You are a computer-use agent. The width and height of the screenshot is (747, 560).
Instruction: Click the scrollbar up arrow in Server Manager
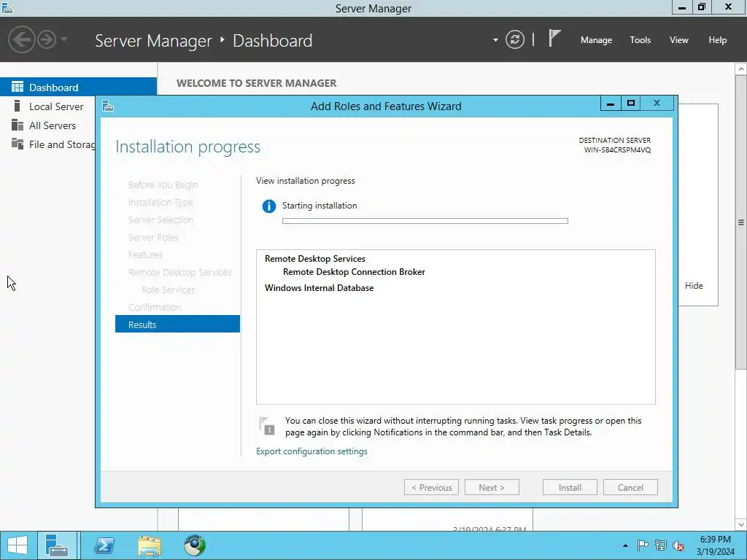(x=741, y=69)
